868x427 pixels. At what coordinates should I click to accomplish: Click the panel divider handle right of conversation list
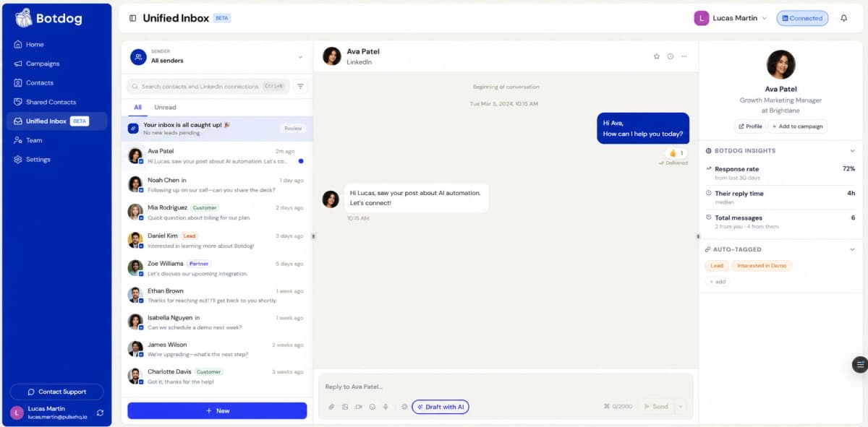(313, 236)
